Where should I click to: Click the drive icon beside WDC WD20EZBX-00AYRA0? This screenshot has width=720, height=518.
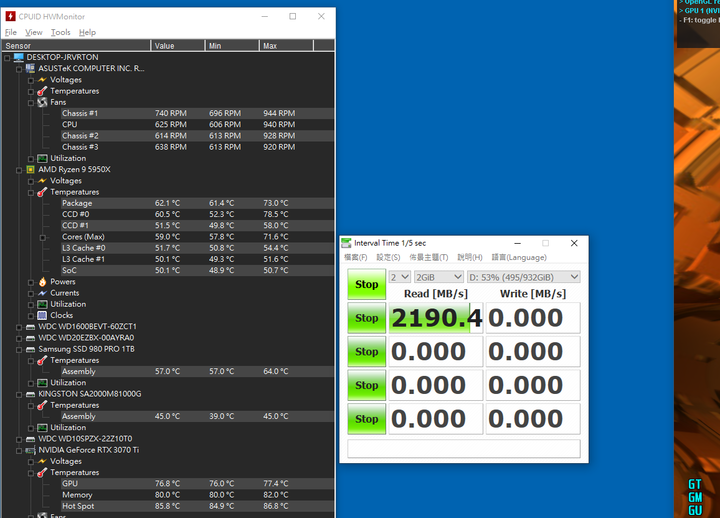pos(30,338)
